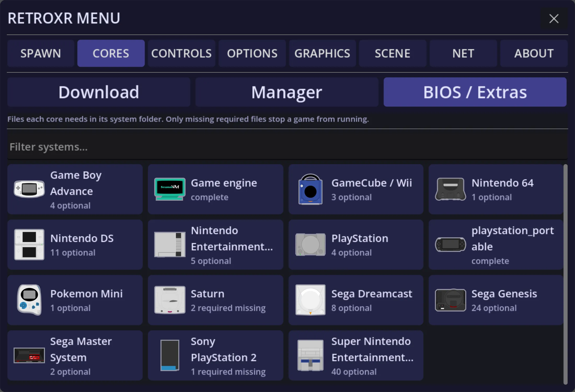
Task: Click the Sega Dreamcast console icon
Action: pyautogui.click(x=310, y=300)
